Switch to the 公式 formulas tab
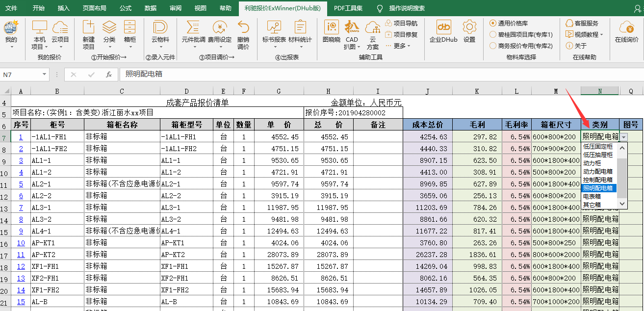644x311 pixels. click(126, 8)
